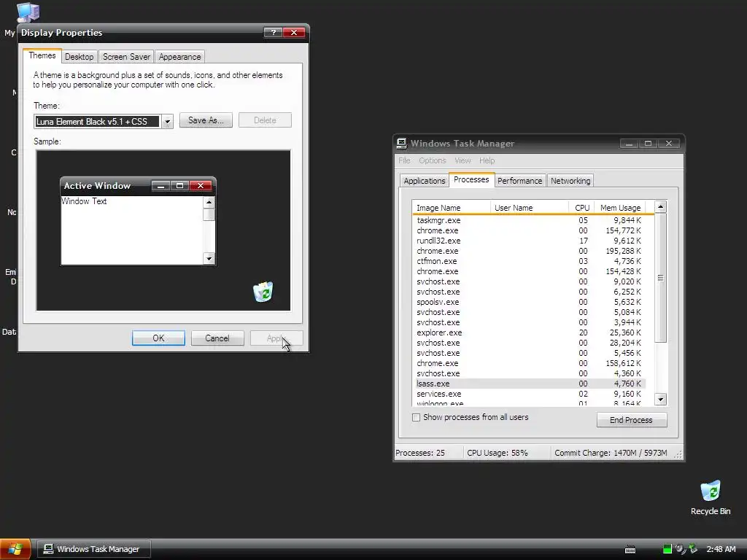Select the explorer.exe process row

pyautogui.click(x=529, y=332)
